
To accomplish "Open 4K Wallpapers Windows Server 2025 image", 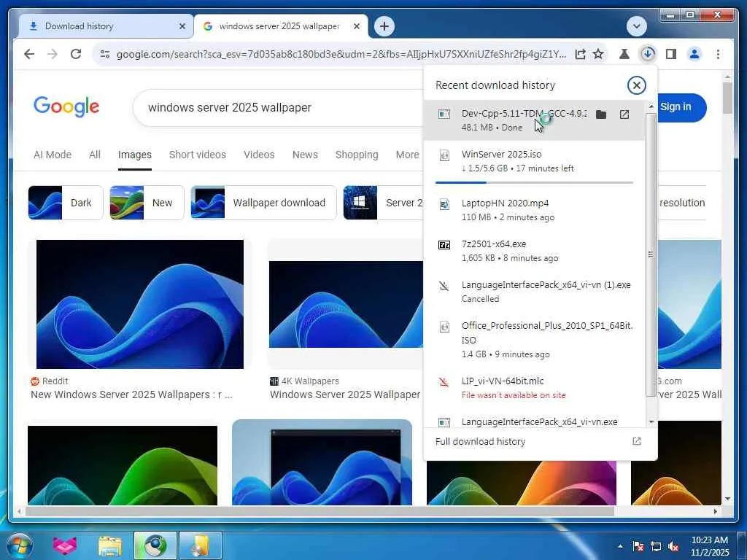I will 346,304.
